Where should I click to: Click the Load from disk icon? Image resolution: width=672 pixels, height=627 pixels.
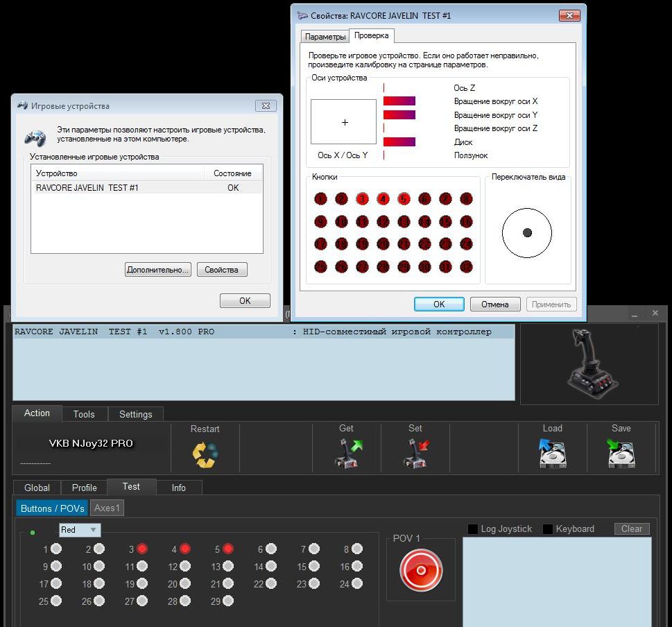pos(553,454)
